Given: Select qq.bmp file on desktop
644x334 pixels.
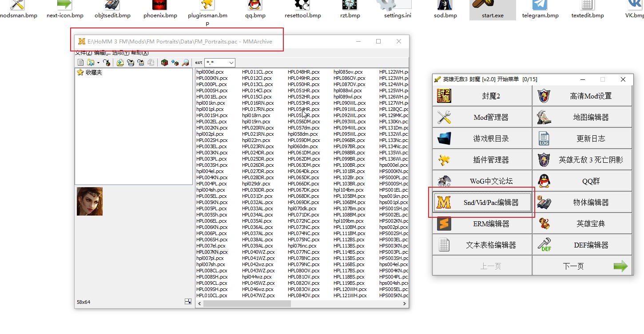Looking at the screenshot, I should coord(255,10).
